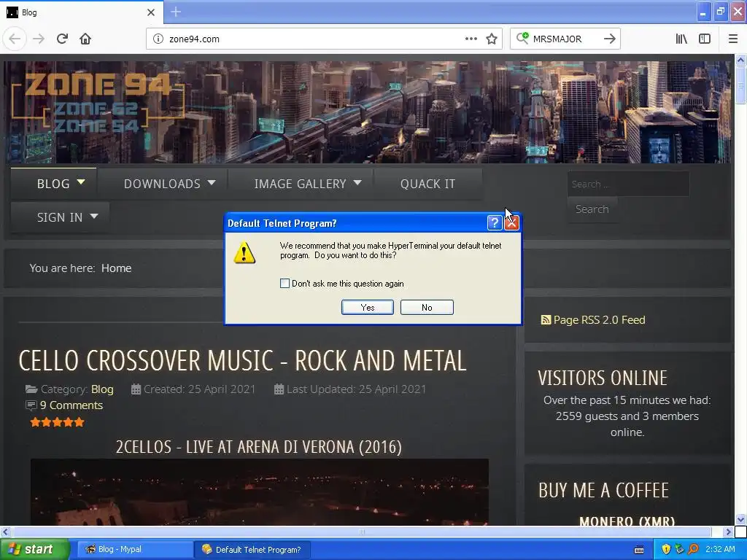Image resolution: width=747 pixels, height=560 pixels.
Task: Click the VISITORS ONLINE heading
Action: point(603,378)
